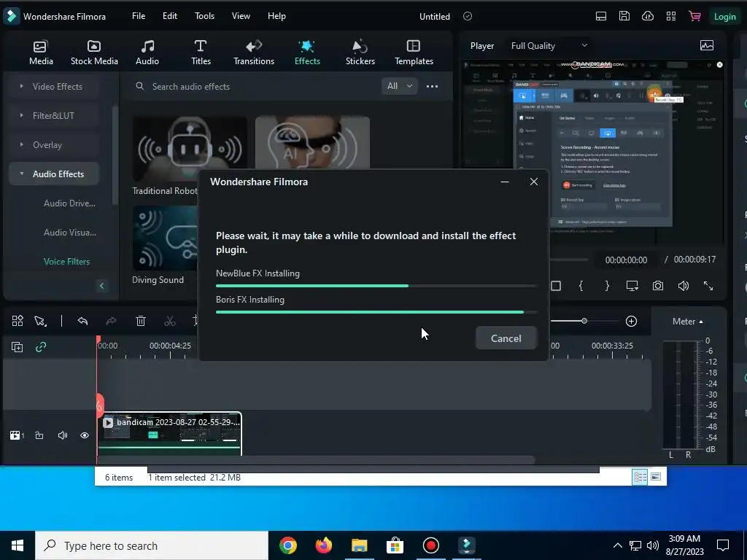Click the player stop button
The image size is (747, 560).
(x=556, y=286)
